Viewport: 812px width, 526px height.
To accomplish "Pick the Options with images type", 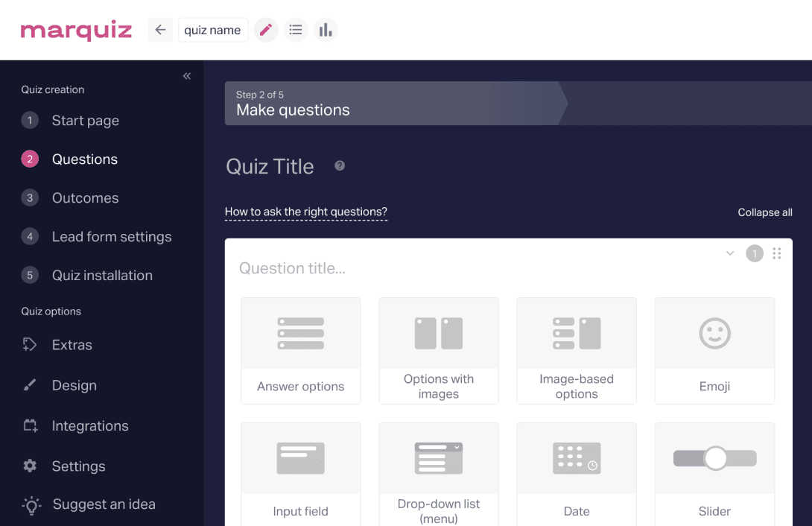I will (x=439, y=350).
